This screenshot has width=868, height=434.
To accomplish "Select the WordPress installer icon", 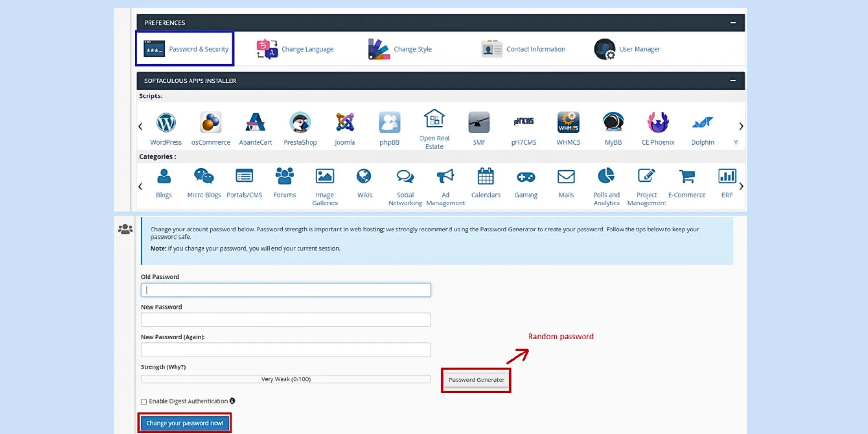I will [166, 123].
